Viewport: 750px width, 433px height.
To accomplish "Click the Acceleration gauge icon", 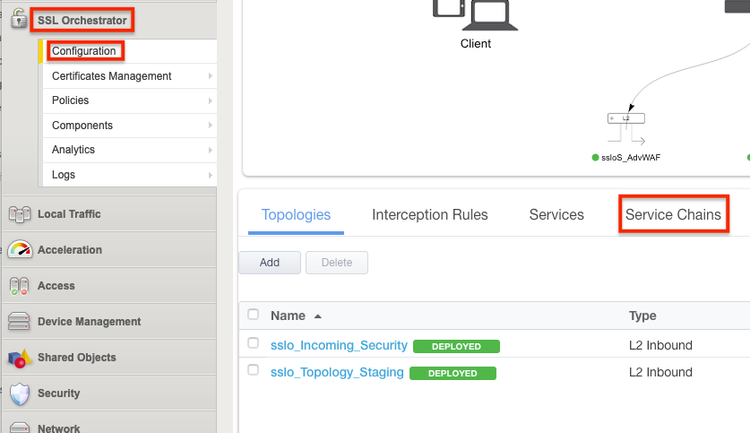I will pos(20,250).
